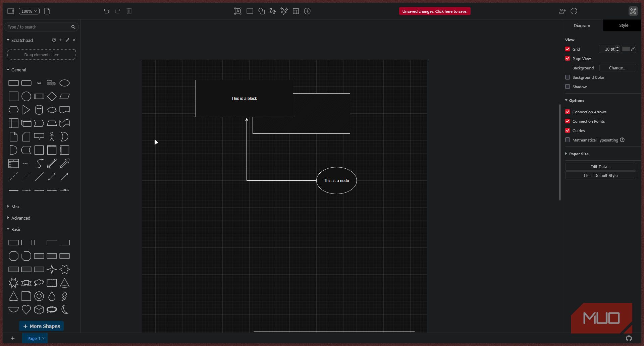644x346 pixels.
Task: Select the 'This is a node' ellipse
Action: [336, 180]
